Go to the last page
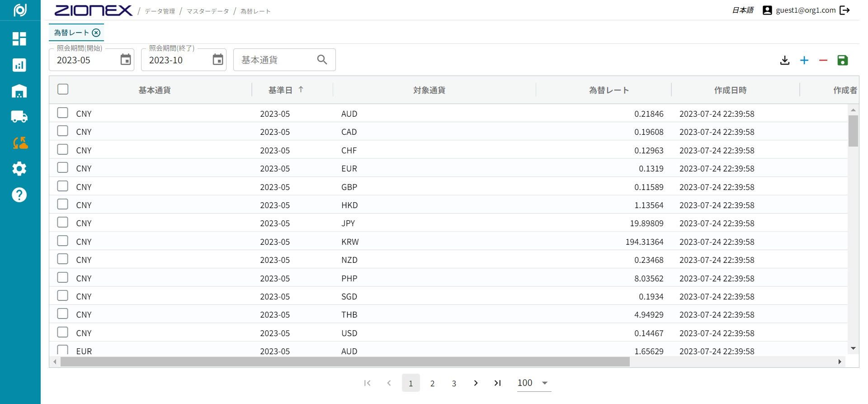 click(x=497, y=383)
